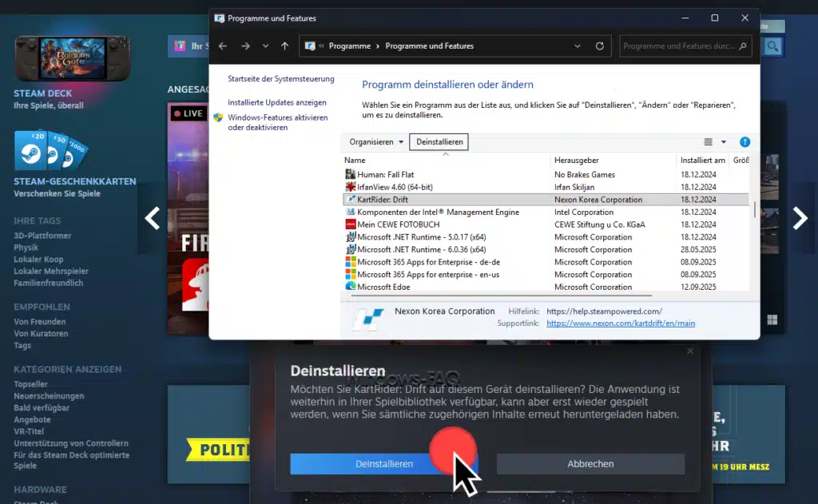Click the details view layout icon

click(x=708, y=141)
